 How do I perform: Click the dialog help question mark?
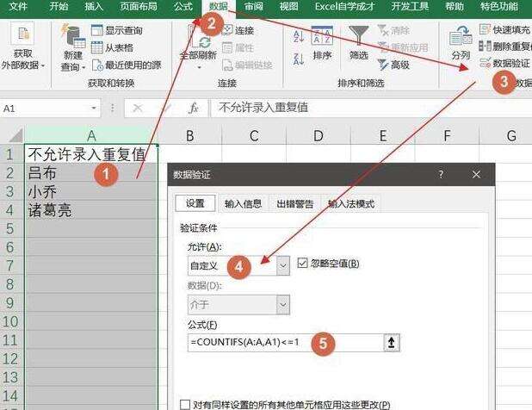pos(441,175)
